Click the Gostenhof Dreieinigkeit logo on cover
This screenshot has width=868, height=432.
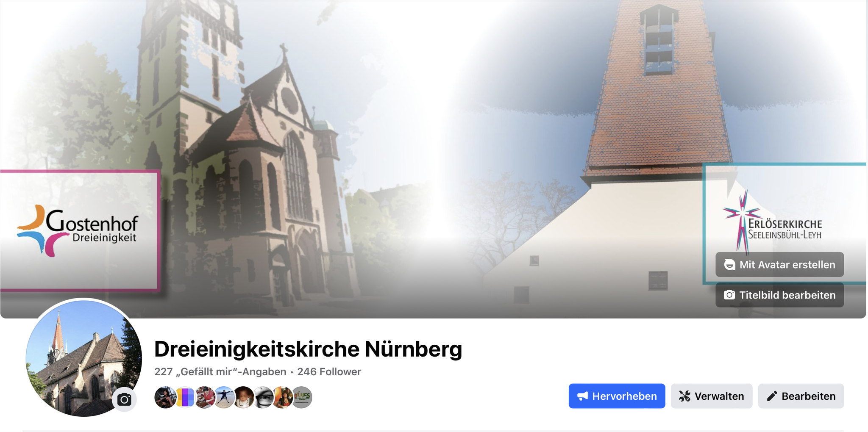pos(78,231)
